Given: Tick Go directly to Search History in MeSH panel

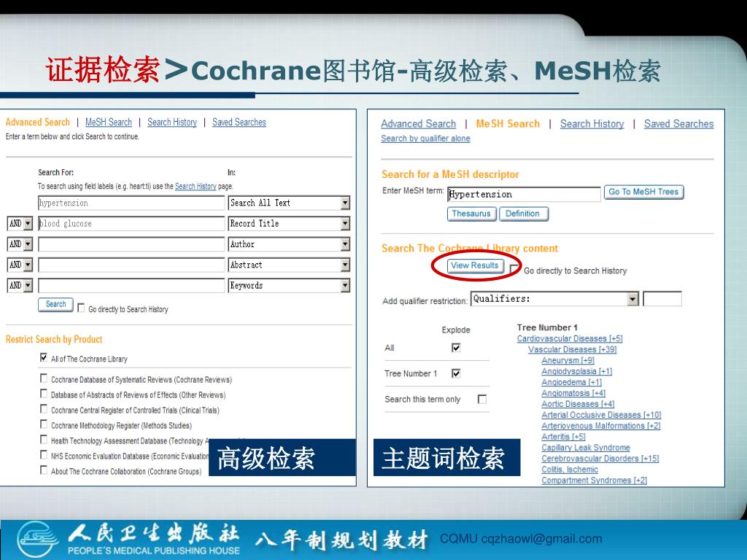Looking at the screenshot, I should coord(514,269).
